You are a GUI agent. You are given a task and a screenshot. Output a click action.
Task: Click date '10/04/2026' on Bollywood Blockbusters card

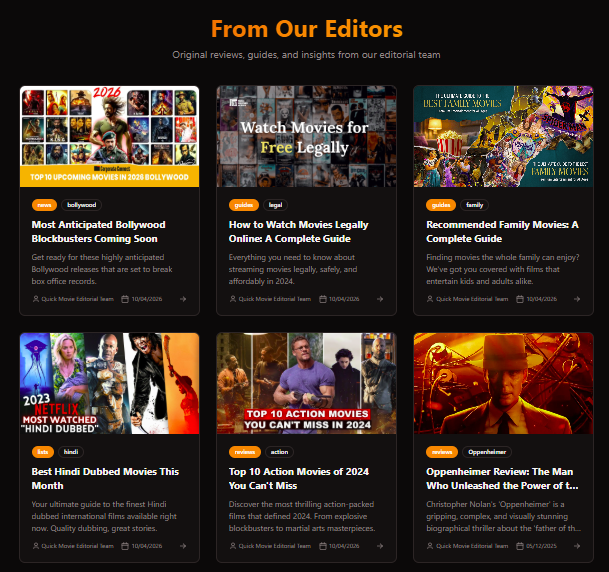(147, 299)
